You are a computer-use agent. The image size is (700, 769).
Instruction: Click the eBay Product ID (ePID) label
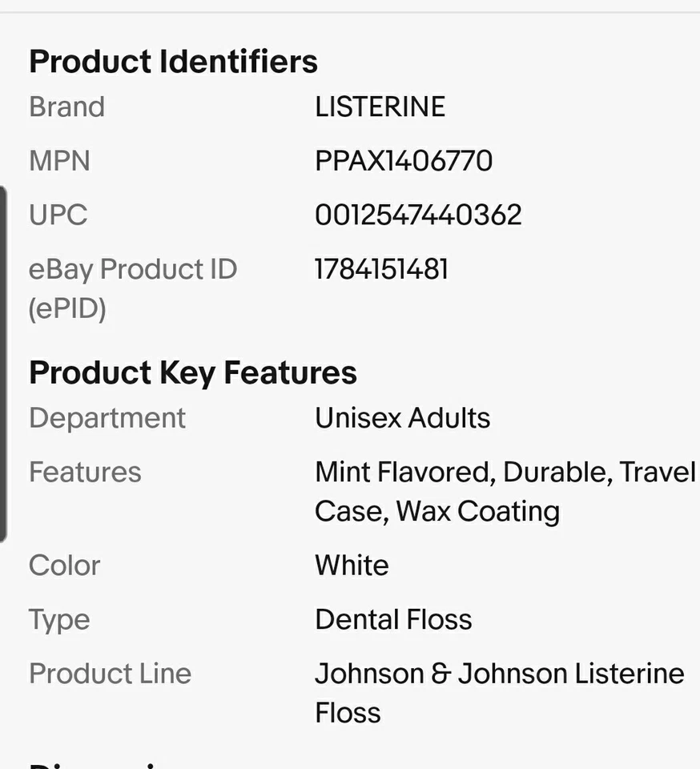[x=133, y=289]
